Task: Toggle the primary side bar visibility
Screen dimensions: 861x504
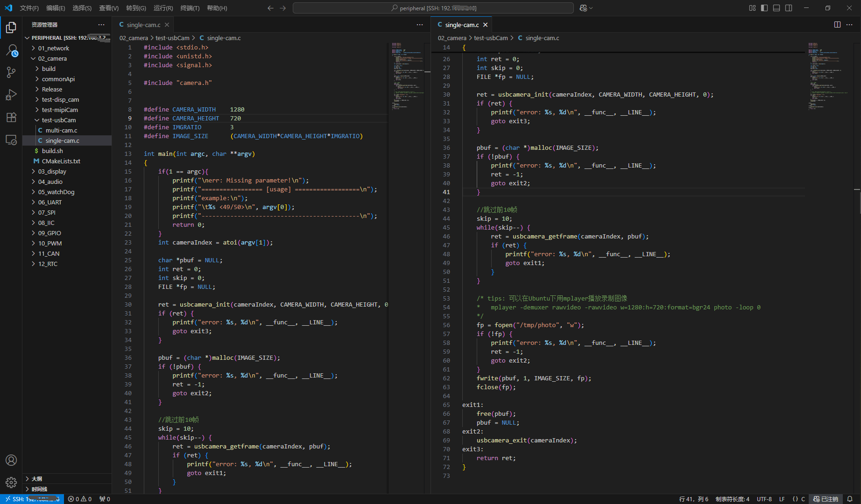Action: [764, 8]
